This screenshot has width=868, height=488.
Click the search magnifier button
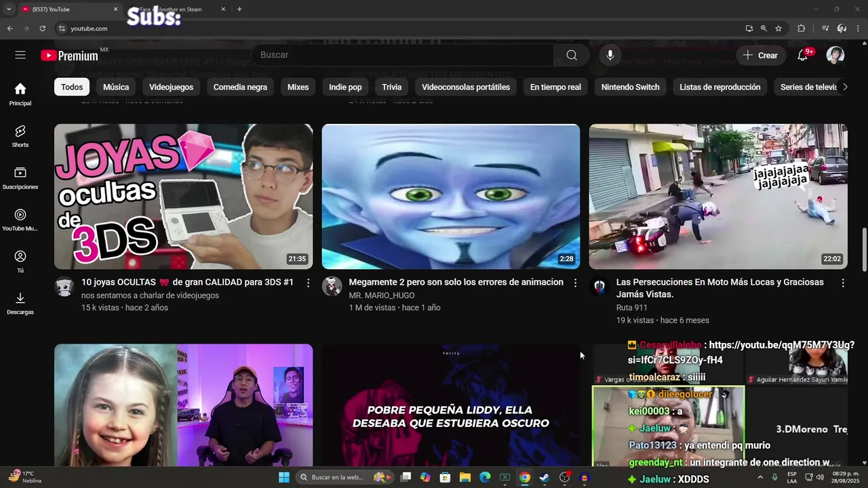point(572,55)
